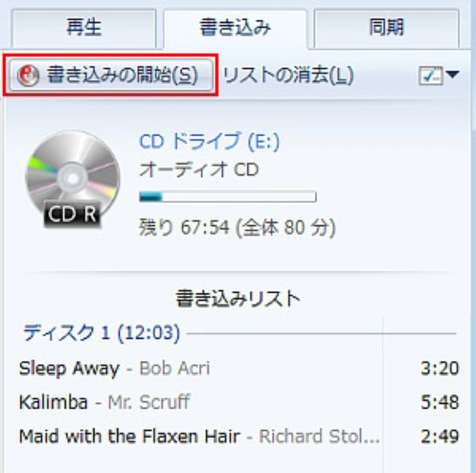Clear list via リストの消去(L)
Screen dimensions: 476x473
288,76
